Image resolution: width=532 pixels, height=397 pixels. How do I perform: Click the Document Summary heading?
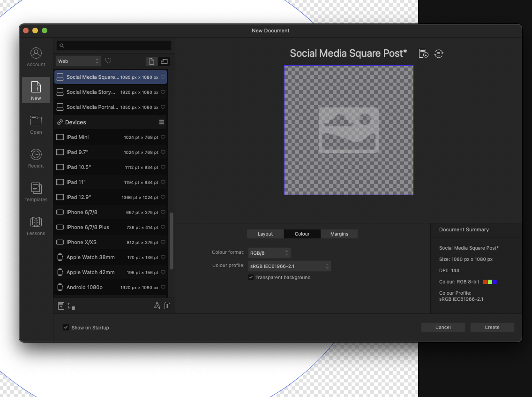click(464, 229)
